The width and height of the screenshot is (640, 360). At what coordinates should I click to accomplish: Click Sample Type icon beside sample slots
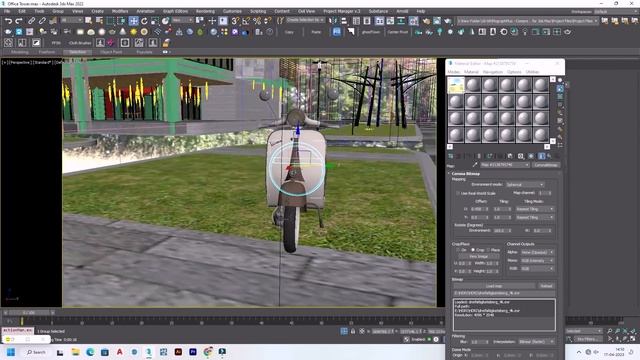click(560, 80)
